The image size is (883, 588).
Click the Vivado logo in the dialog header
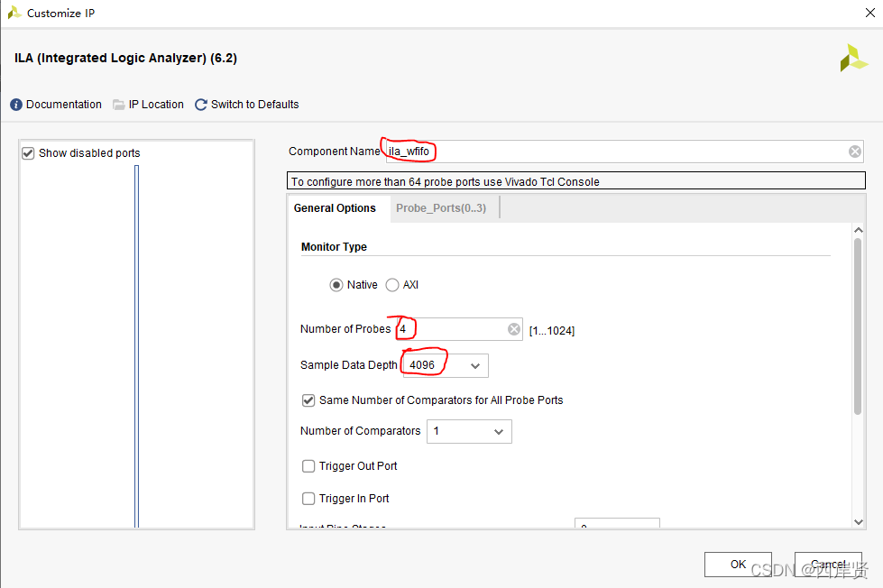[x=853, y=58]
